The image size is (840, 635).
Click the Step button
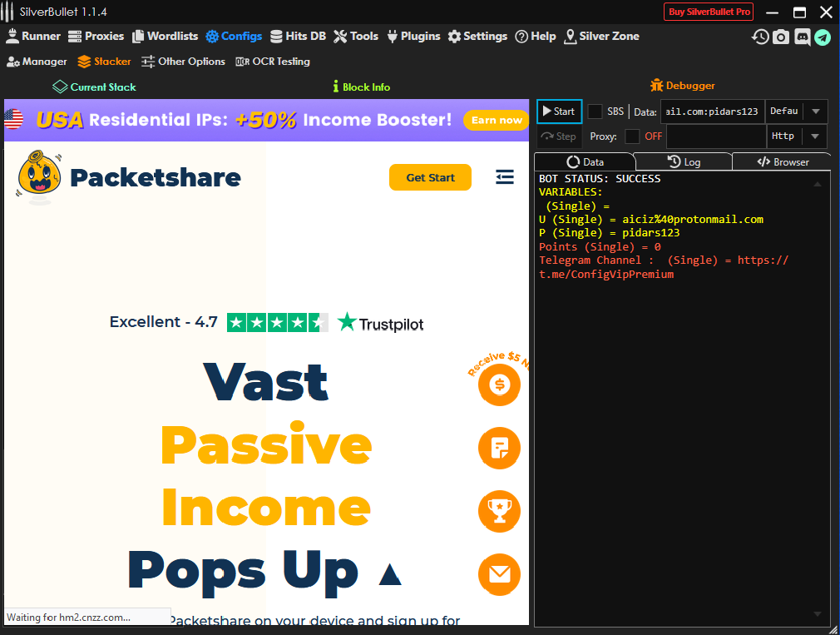[559, 136]
